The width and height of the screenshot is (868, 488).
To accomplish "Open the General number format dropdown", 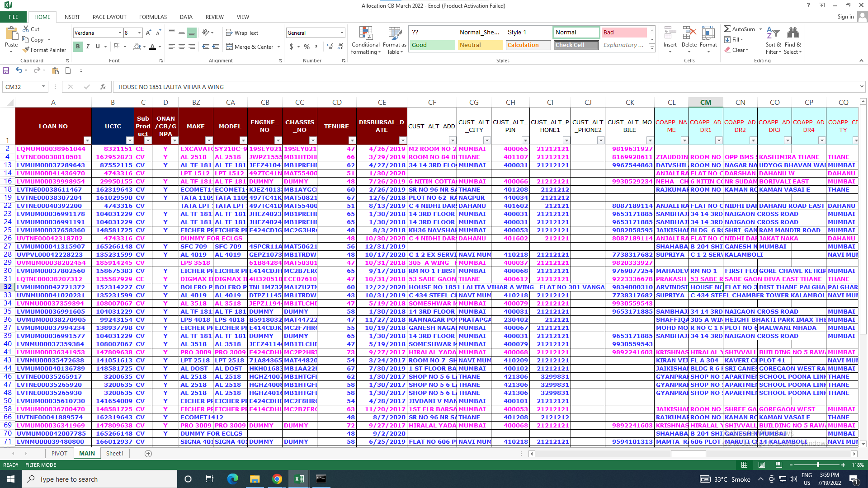I will coord(342,33).
